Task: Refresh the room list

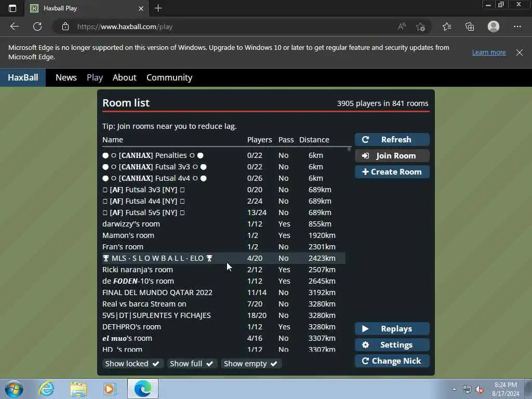Action: pyautogui.click(x=392, y=139)
